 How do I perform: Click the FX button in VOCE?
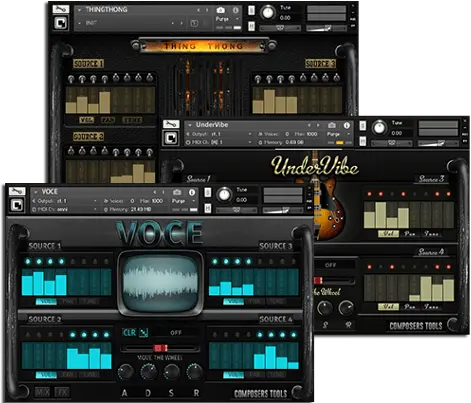(62, 392)
